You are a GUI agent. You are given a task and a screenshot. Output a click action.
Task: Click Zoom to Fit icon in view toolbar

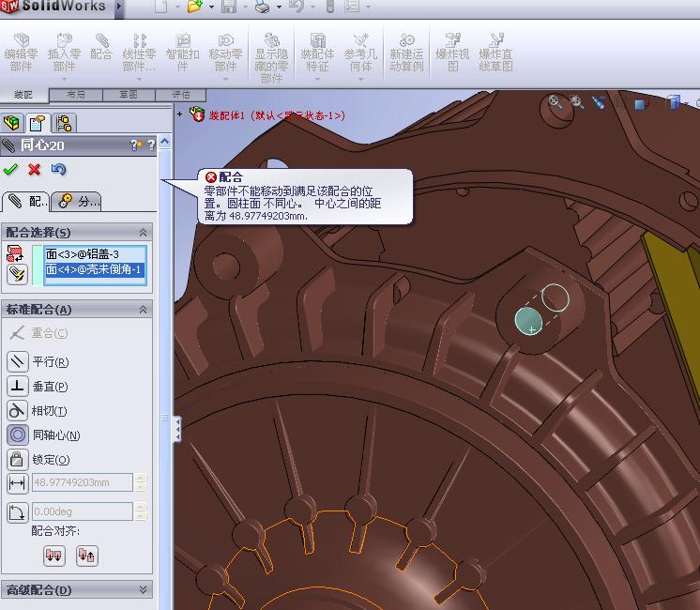555,102
